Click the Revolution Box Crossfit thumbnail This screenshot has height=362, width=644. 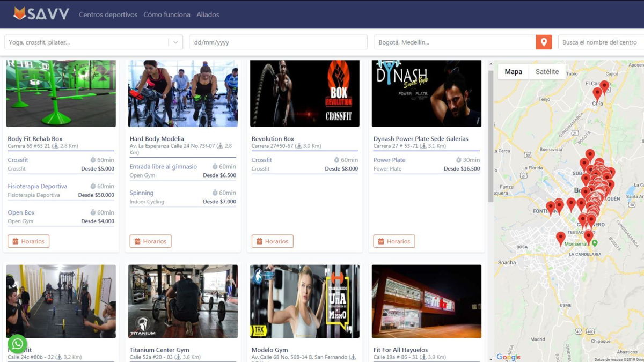pos(305,93)
